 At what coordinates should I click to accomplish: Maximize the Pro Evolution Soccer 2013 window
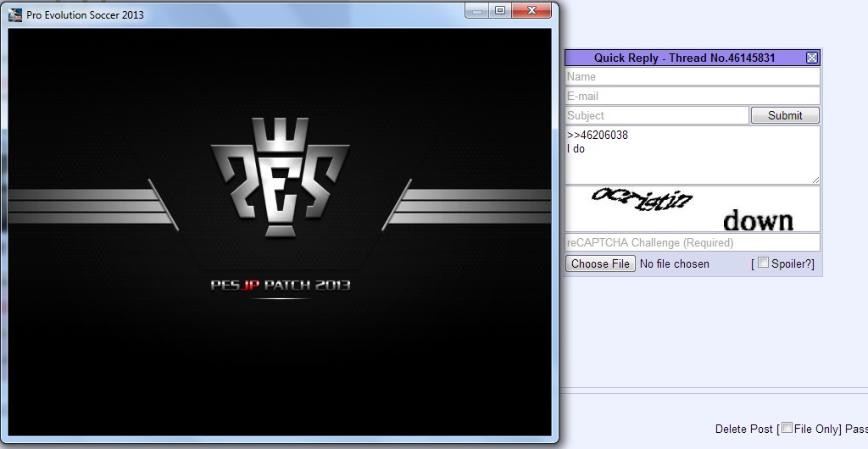coord(500,10)
